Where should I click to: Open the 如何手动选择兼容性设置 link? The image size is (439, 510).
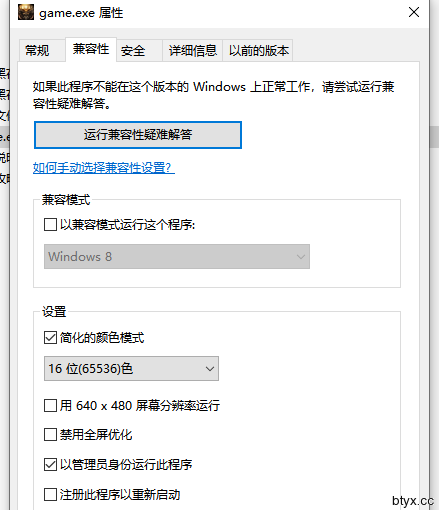(104, 167)
